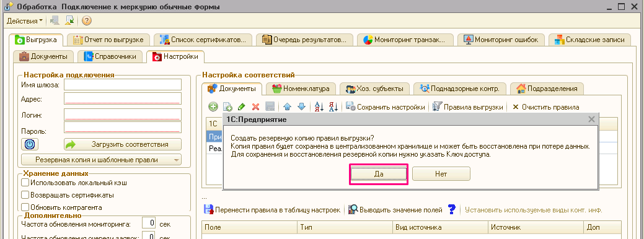Click the green pencil edit icon
Image resolution: width=644 pixels, height=239 pixels.
242,107
